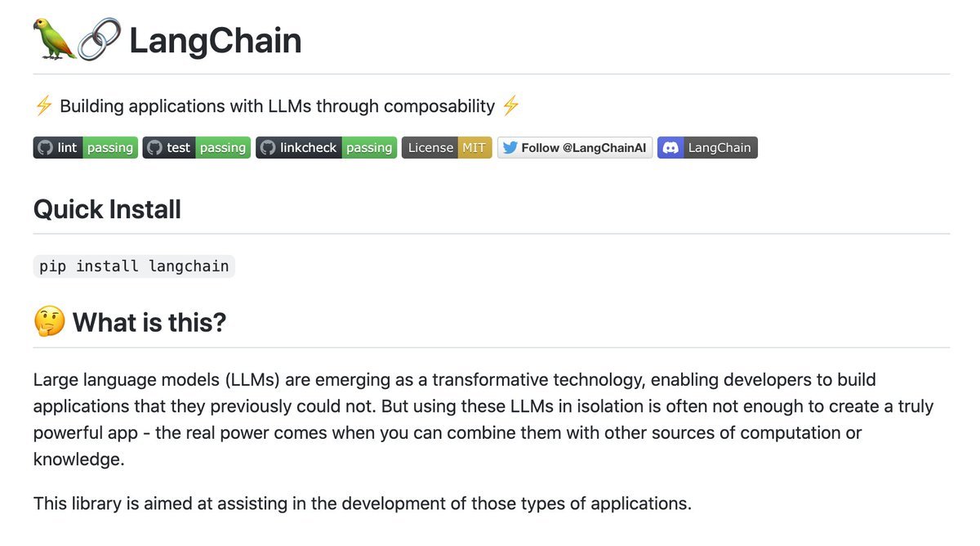The width and height of the screenshot is (980, 546).
Task: Click the What is this? heading
Action: point(149,322)
